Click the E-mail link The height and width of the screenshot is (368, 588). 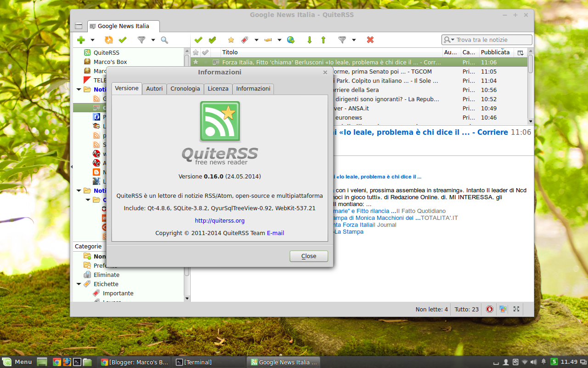pyautogui.click(x=275, y=233)
